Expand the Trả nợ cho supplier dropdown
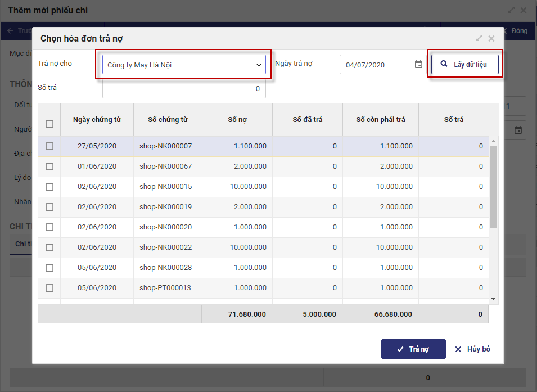 [x=259, y=65]
